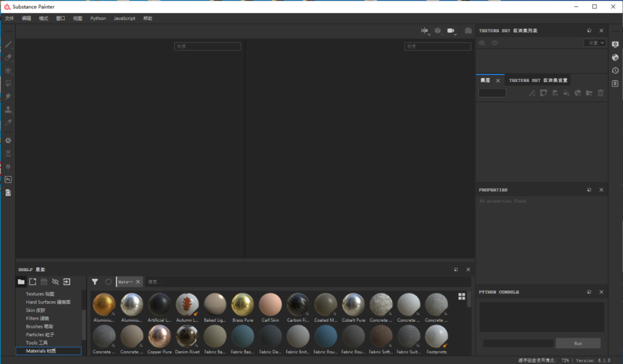Delete layer with trash icon
Screen dimensions: 623x364
point(601,93)
